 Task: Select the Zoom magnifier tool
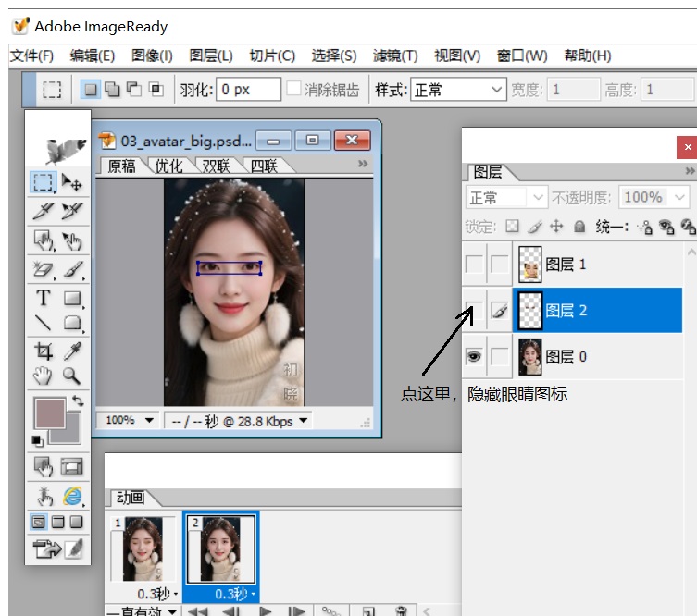tap(72, 376)
